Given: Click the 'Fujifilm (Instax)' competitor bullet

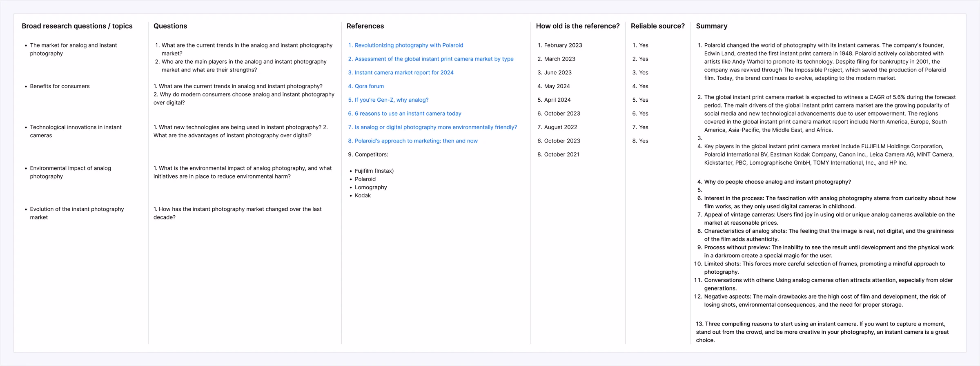Looking at the screenshot, I should click(374, 171).
